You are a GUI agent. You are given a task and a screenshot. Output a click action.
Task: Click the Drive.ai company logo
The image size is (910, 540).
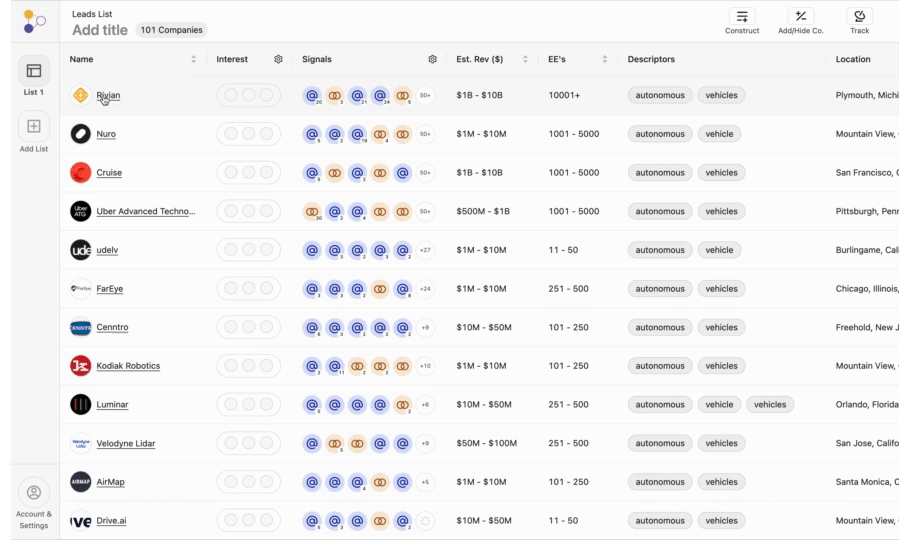[x=81, y=521]
